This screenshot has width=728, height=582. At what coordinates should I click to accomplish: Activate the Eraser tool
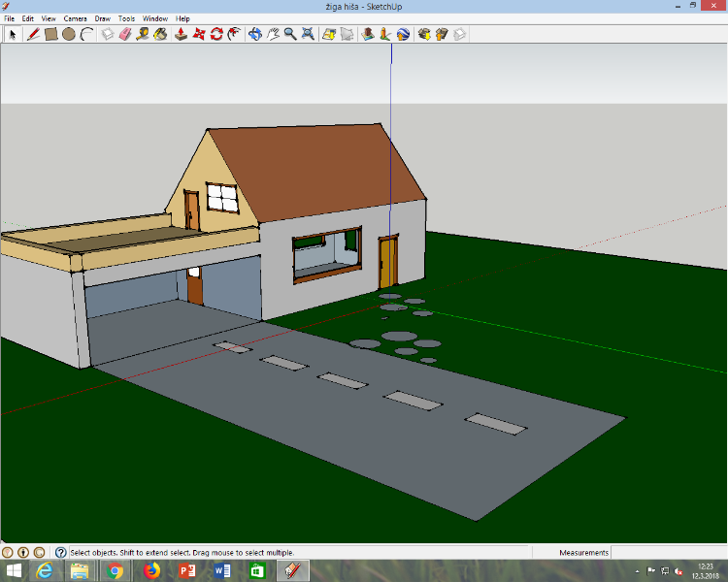pyautogui.click(x=124, y=34)
